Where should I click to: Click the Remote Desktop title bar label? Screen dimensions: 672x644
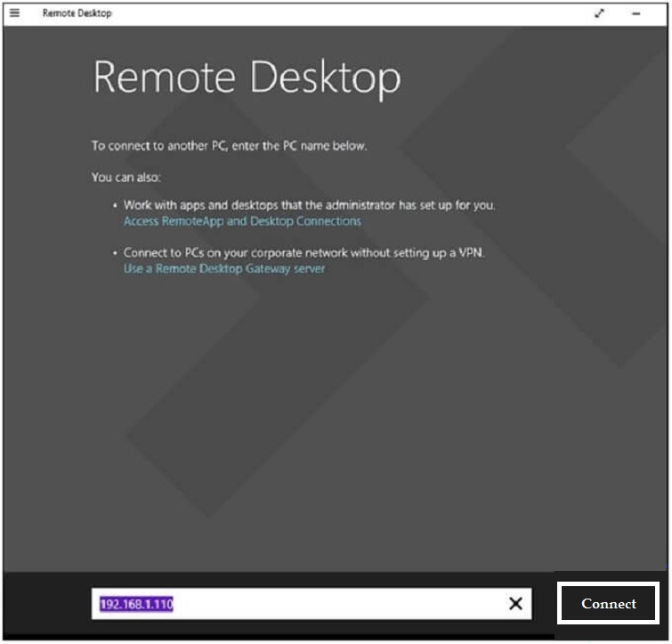point(77,13)
